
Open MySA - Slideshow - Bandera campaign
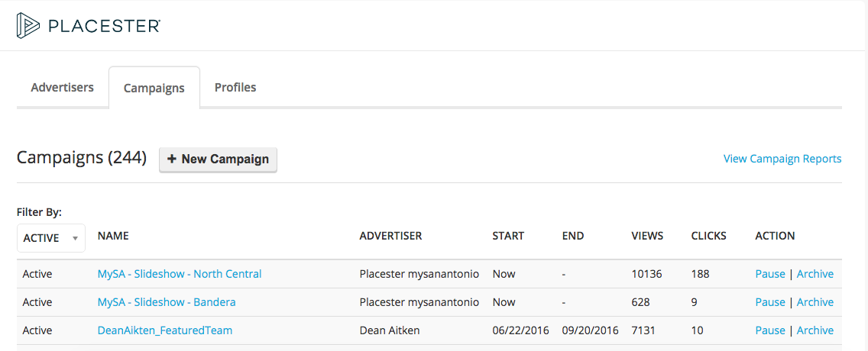[x=167, y=302]
